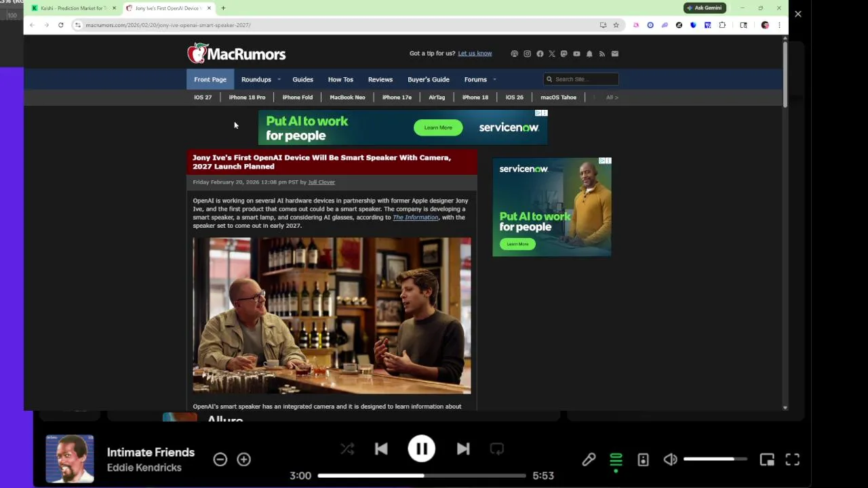Bookmark the page with the star icon

point(616,25)
